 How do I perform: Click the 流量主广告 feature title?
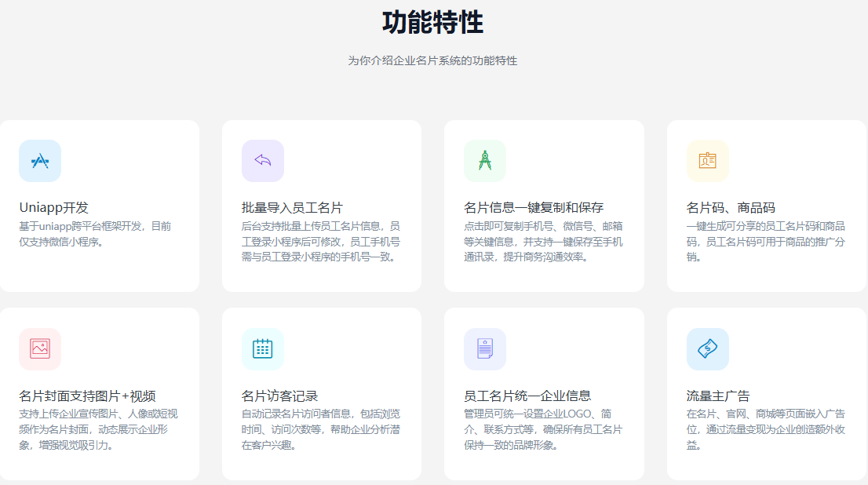718,396
